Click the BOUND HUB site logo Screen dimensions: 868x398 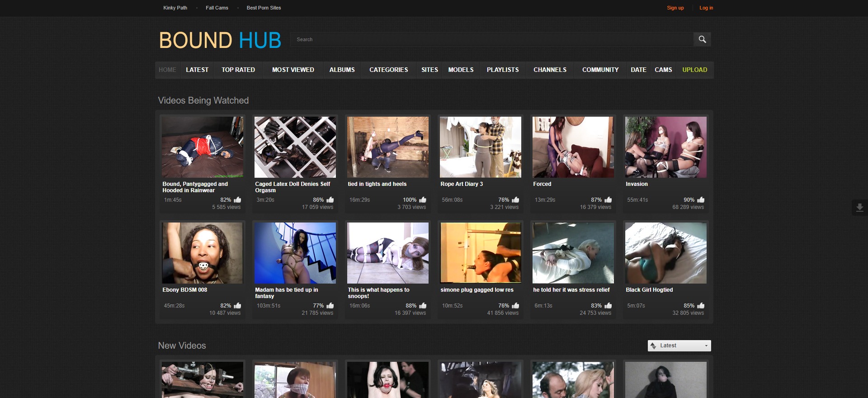click(x=220, y=40)
